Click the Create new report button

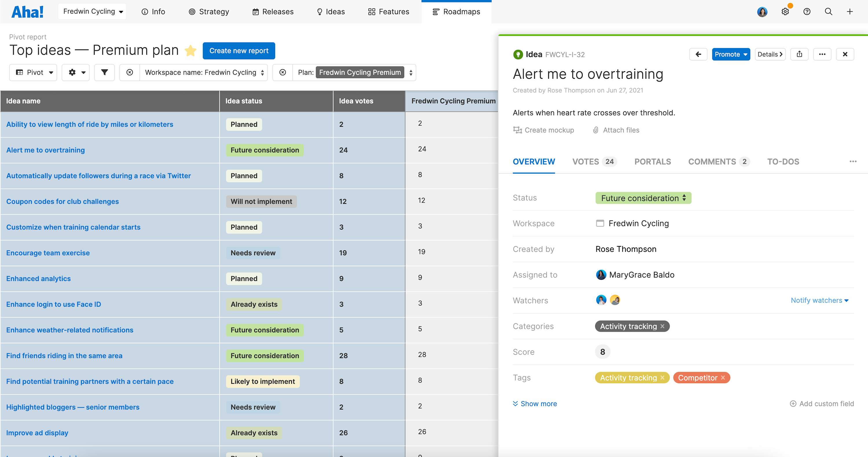(239, 51)
